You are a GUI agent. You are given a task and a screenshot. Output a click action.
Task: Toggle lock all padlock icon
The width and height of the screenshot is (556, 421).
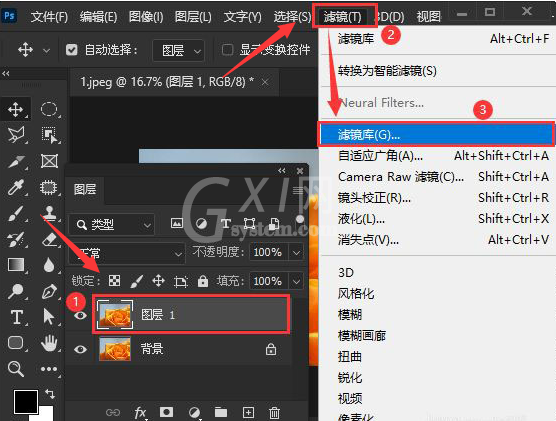[x=203, y=281]
